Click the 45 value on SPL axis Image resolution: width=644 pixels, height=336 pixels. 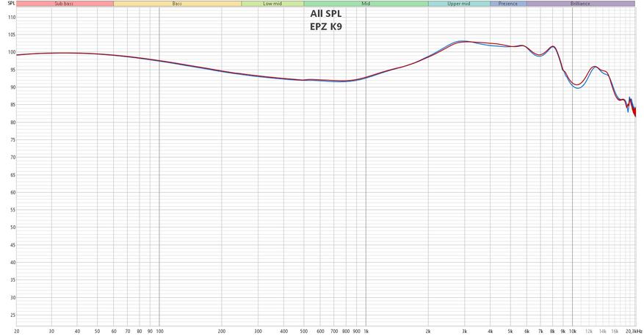click(x=12, y=245)
